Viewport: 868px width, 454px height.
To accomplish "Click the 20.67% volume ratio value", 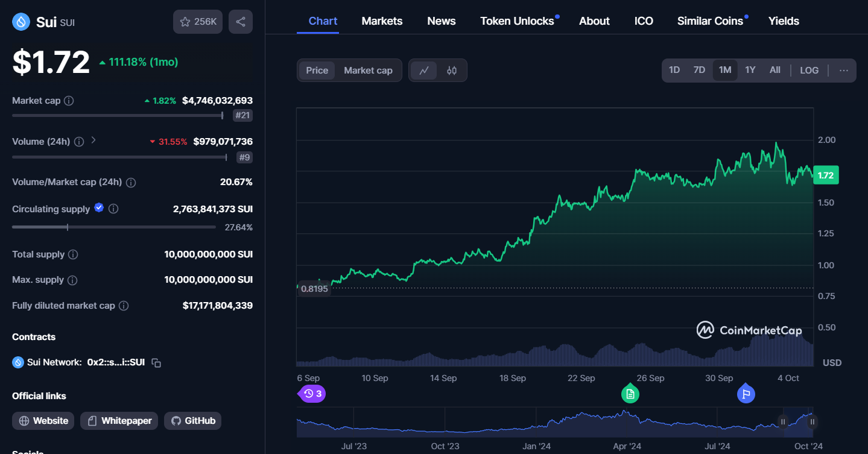I will [236, 182].
